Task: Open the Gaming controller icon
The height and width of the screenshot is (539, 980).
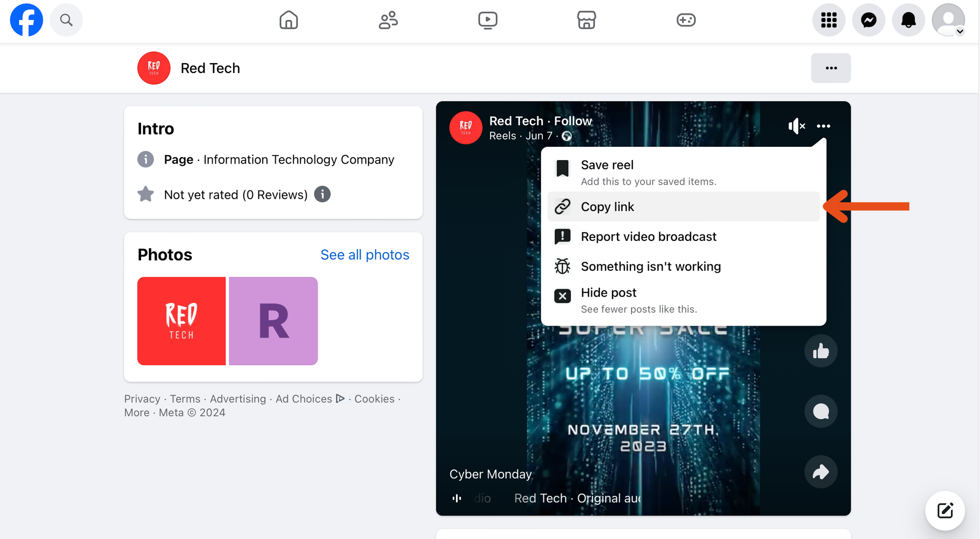Action: tap(686, 20)
